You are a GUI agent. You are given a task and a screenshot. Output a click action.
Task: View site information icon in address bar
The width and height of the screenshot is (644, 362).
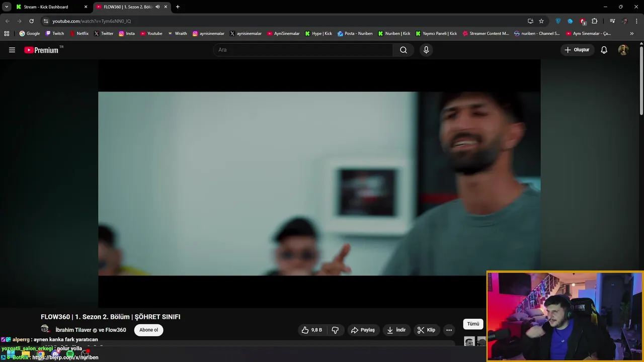pyautogui.click(x=46, y=21)
